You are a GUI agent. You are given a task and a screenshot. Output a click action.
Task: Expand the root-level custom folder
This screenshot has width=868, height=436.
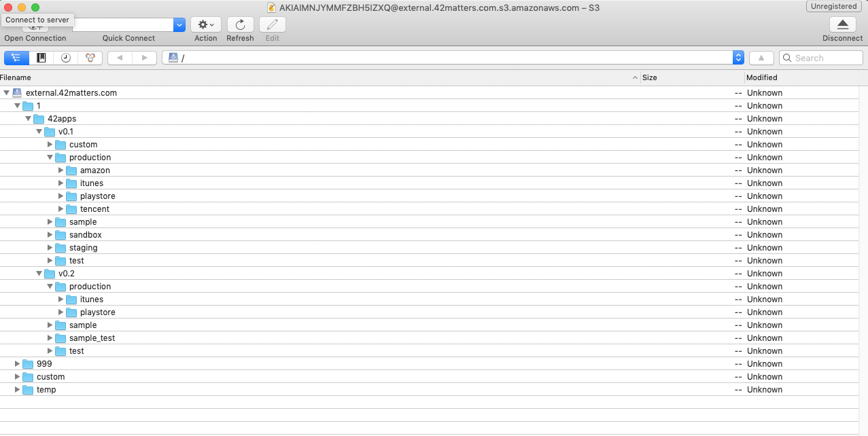tap(17, 377)
